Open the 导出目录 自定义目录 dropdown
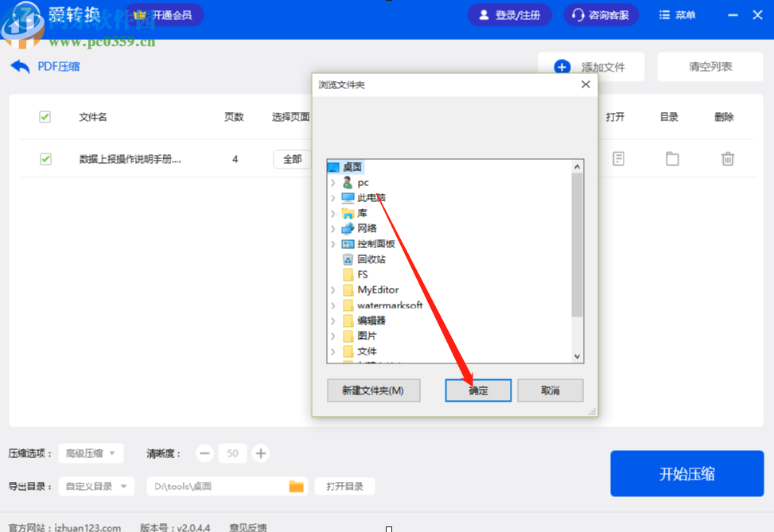 pyautogui.click(x=96, y=486)
